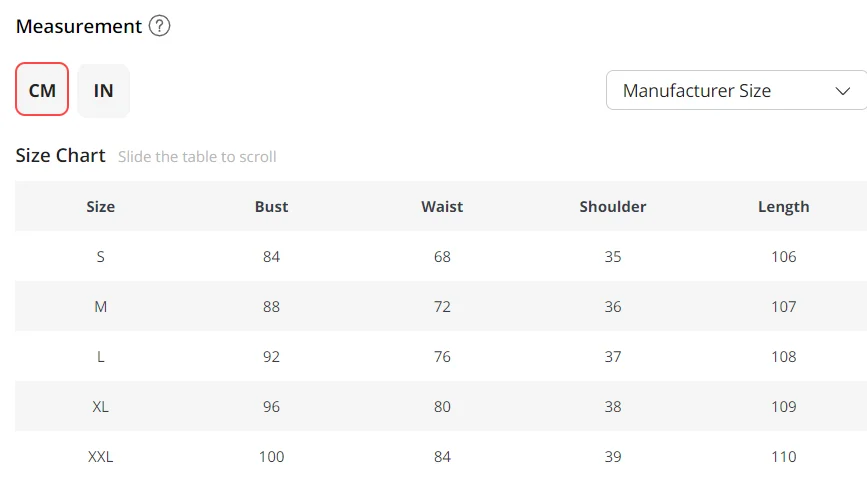Switch measurement units to CM

click(42, 90)
